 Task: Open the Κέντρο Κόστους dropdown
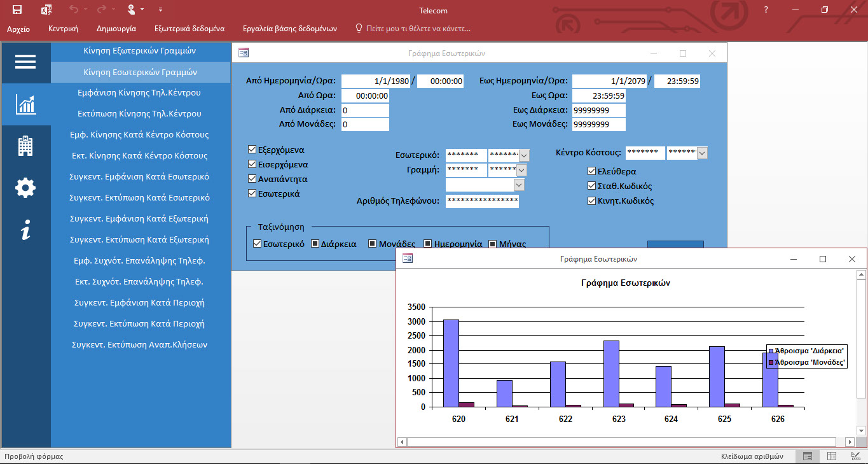tap(702, 153)
